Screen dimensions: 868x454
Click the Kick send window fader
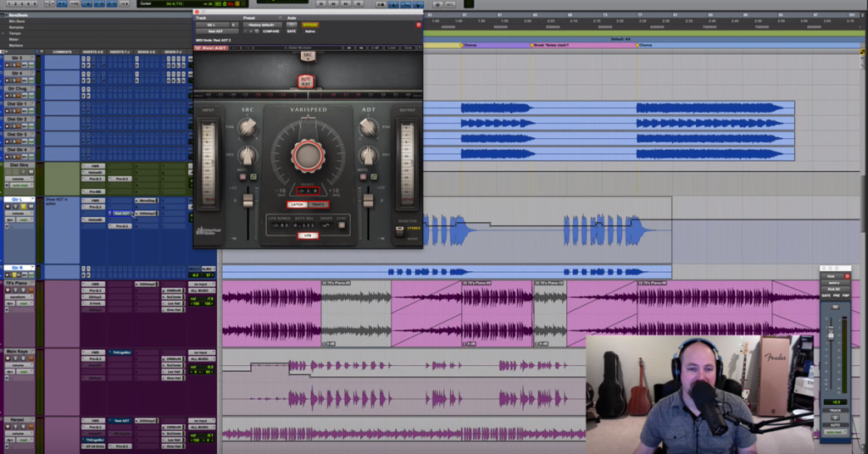tap(831, 334)
